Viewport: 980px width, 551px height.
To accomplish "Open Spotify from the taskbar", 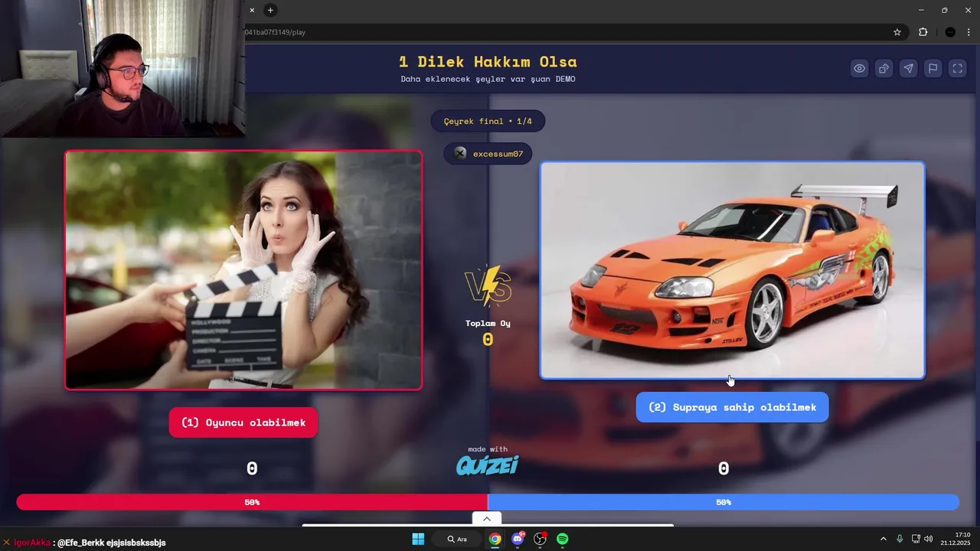I will [563, 539].
